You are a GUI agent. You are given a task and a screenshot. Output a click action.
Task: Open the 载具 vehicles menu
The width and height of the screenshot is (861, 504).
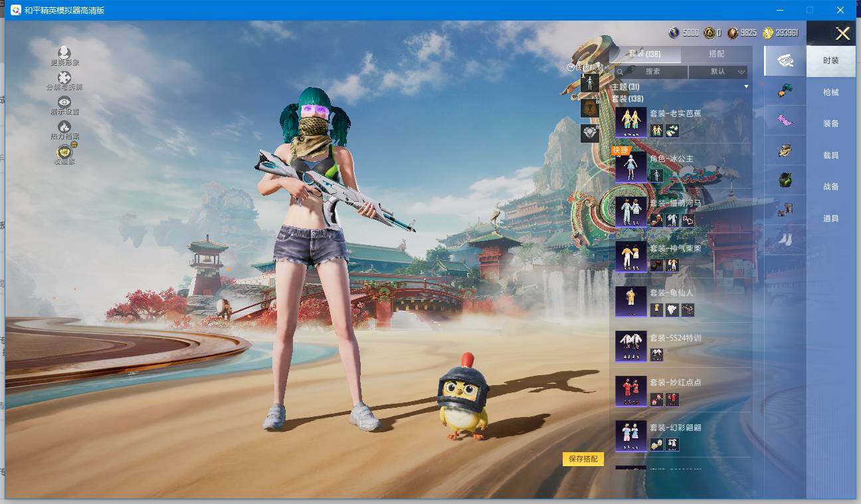(x=830, y=155)
